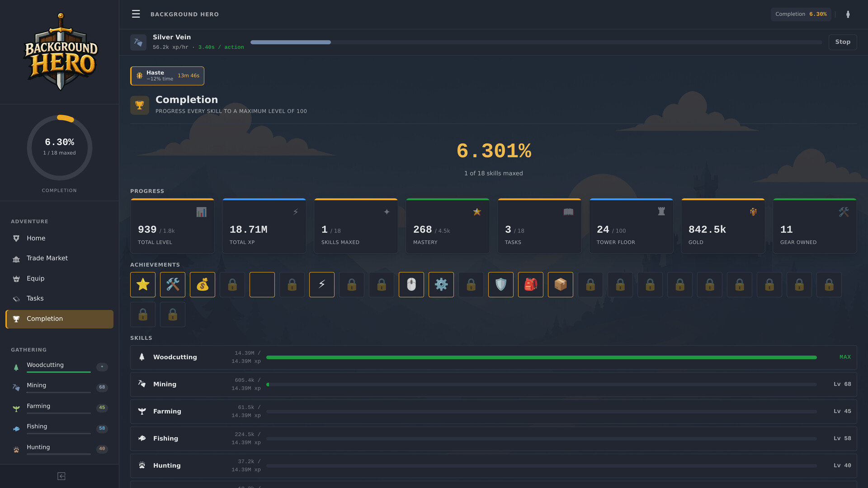Open Woodcutting in the Gathering sidebar list
Screen dimensions: 868x488
(x=59, y=367)
